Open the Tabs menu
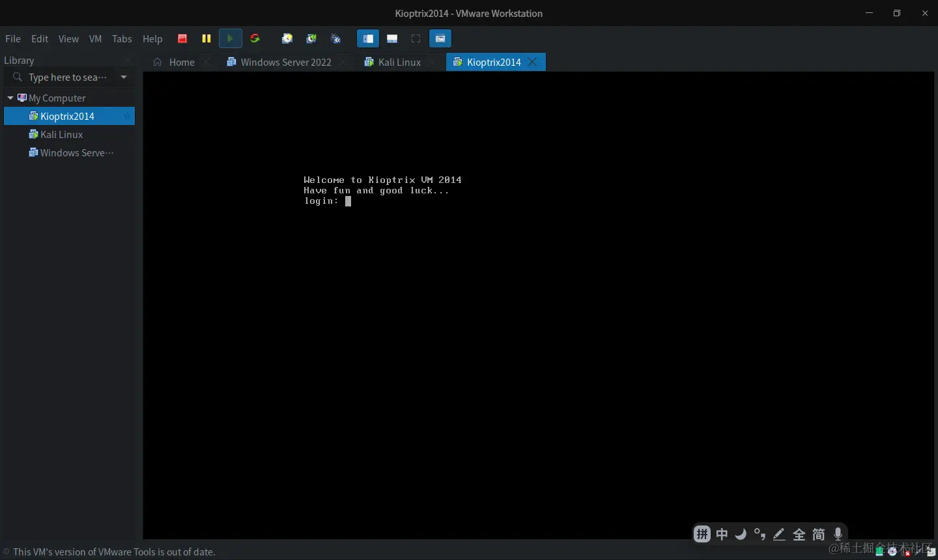The width and height of the screenshot is (938, 560). click(x=122, y=38)
